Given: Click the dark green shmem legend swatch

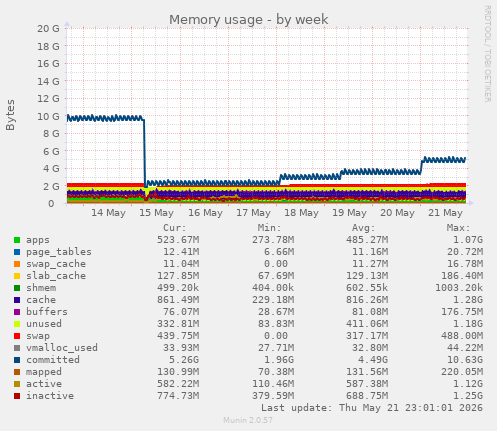Looking at the screenshot, I should tap(17, 288).
